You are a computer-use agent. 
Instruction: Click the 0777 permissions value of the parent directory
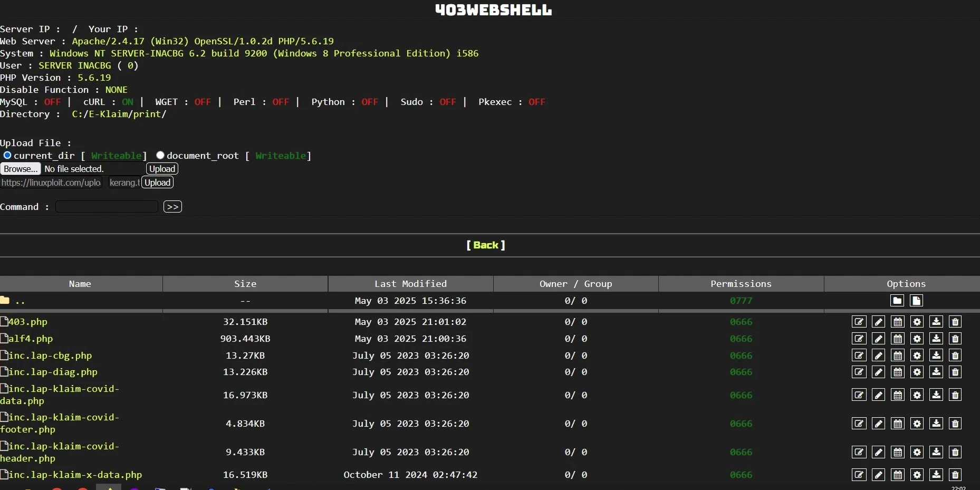pyautogui.click(x=740, y=301)
